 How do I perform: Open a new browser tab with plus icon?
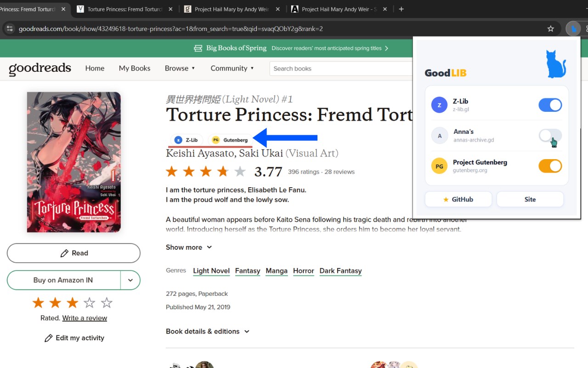(x=401, y=9)
